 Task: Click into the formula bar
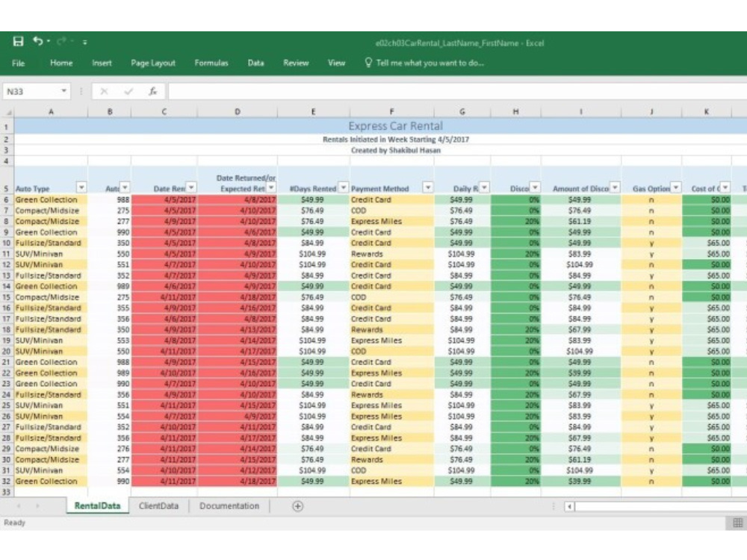(x=457, y=91)
